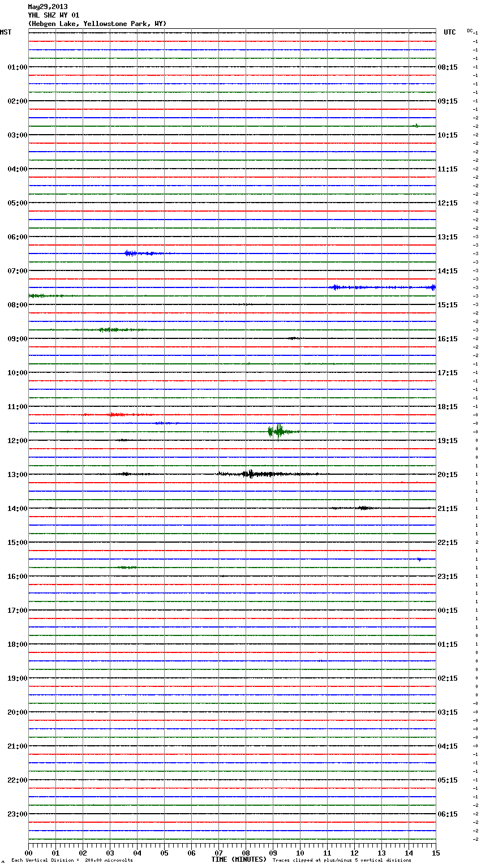The height and width of the screenshot is (868, 481).
Task: Select the 02:00 MST row label
Action: 18,101
